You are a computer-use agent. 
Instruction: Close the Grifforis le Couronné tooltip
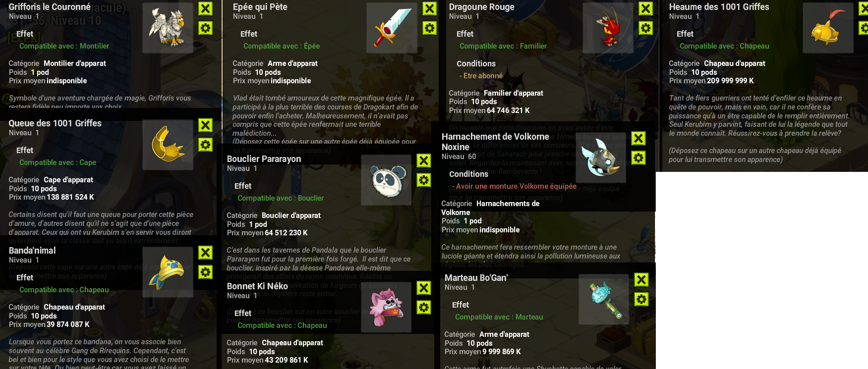tap(205, 8)
